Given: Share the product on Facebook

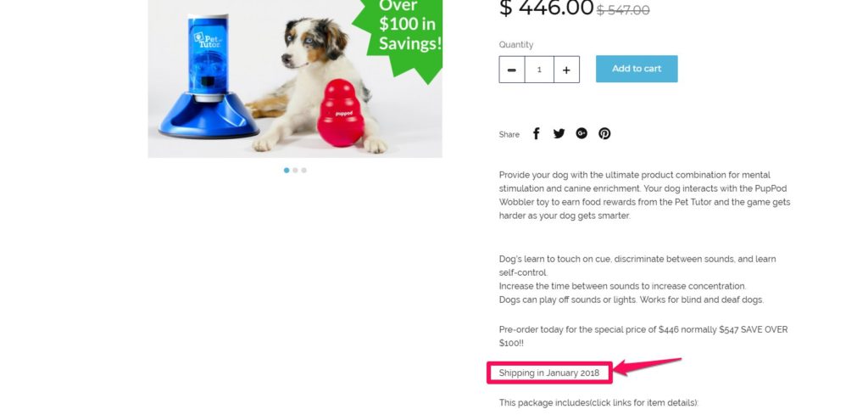Looking at the screenshot, I should click(536, 133).
